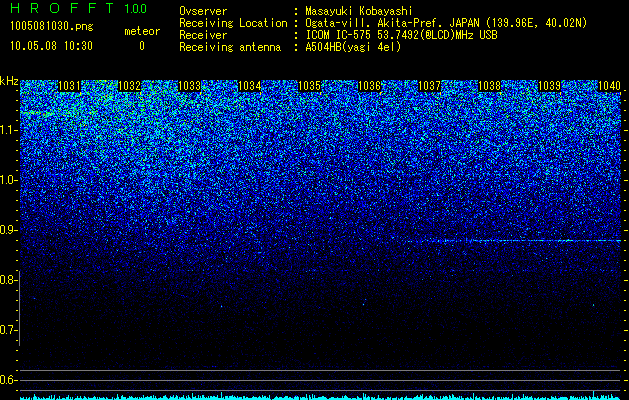Click the 0.6 kHz axis label
Image resolution: width=629 pixels, height=400 pixels.
(x=7, y=380)
